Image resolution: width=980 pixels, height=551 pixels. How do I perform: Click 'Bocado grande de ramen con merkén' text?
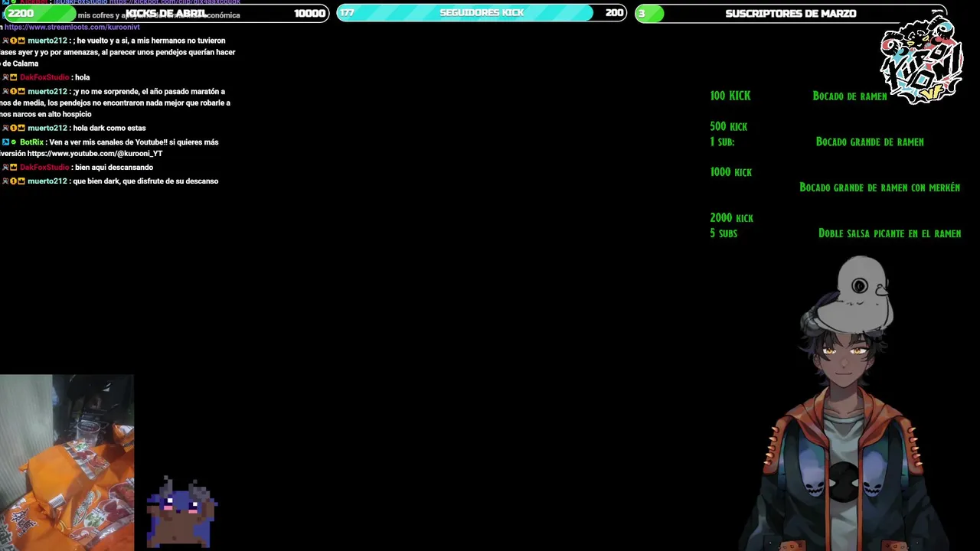pyautogui.click(x=880, y=187)
